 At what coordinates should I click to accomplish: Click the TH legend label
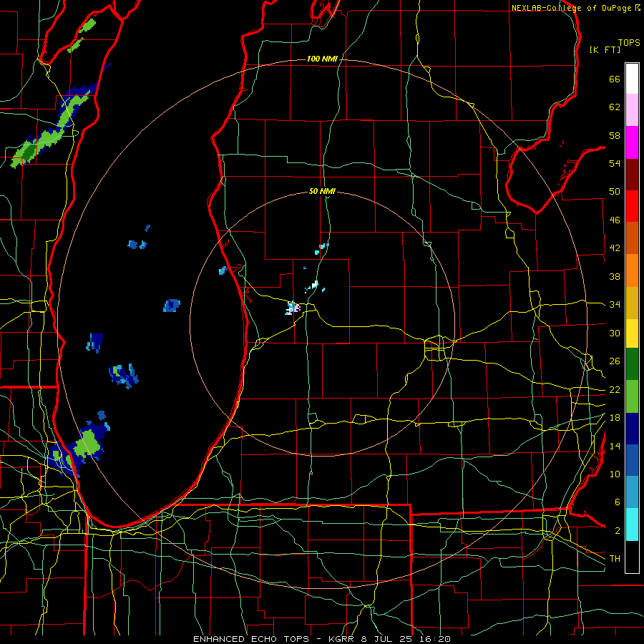point(615,559)
